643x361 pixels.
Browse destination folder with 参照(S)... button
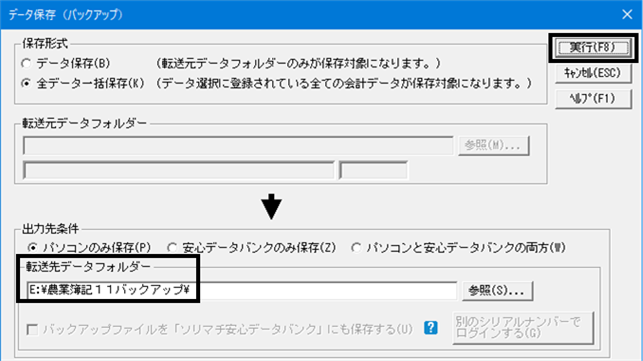coord(497,291)
